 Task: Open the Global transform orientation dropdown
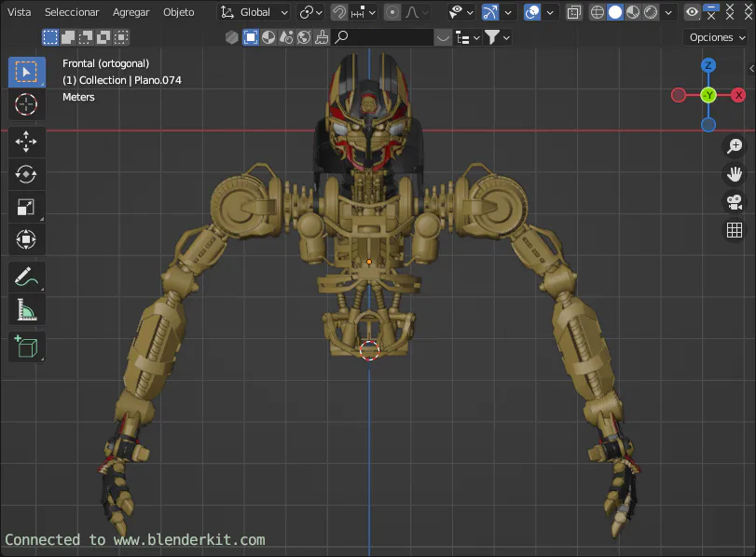coord(254,12)
